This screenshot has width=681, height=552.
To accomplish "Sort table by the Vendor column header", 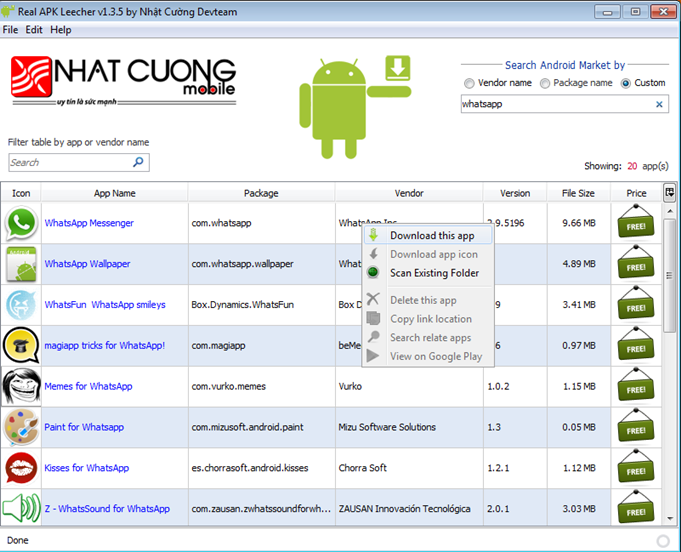I will click(x=409, y=193).
